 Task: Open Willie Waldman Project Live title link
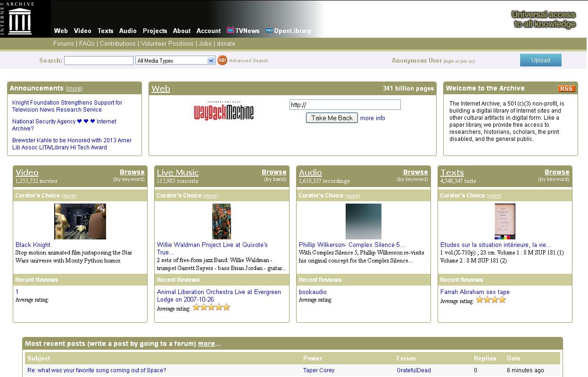(x=212, y=248)
